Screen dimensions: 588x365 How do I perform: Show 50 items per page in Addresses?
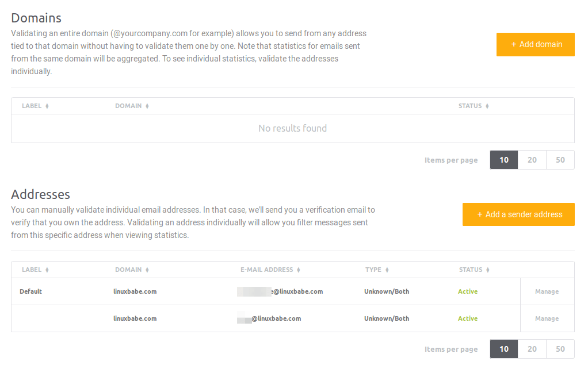[560, 349]
